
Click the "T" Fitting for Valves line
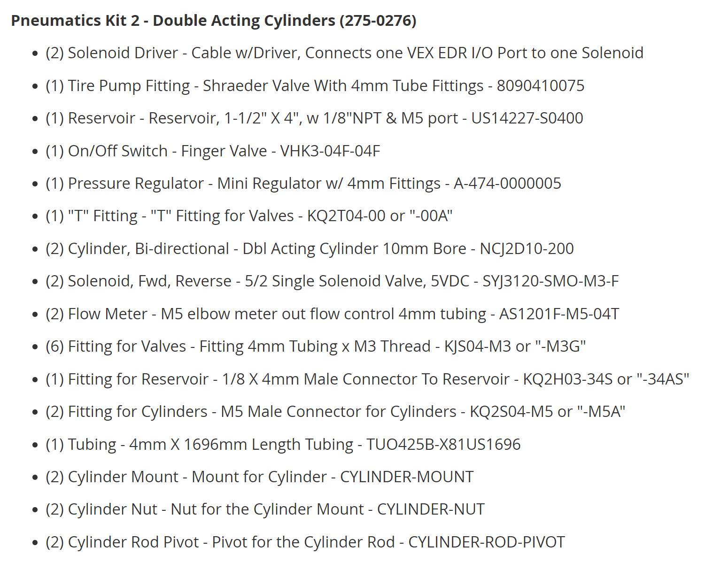(x=248, y=216)
